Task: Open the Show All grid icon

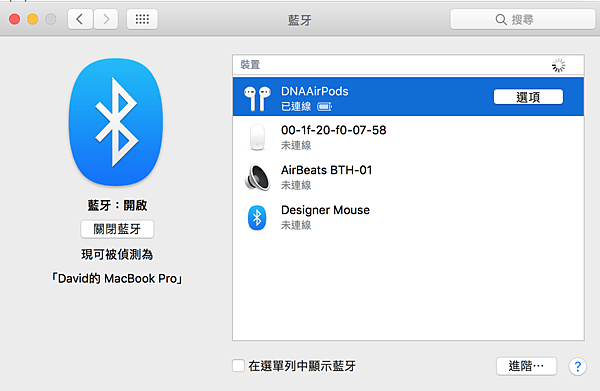Action: (x=142, y=19)
